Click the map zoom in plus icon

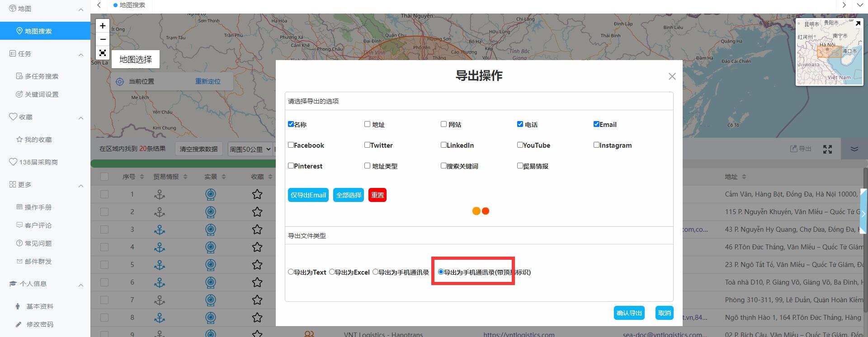tap(103, 26)
